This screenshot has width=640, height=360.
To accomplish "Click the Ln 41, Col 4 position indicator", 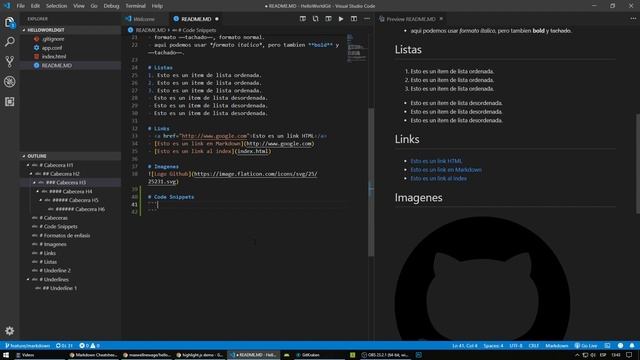I will coord(464,346).
